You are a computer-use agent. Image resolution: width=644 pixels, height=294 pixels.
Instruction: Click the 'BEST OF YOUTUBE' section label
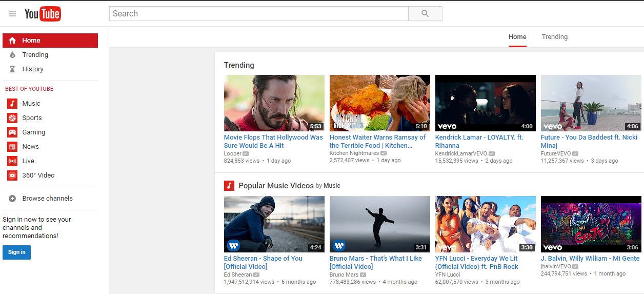pos(29,89)
